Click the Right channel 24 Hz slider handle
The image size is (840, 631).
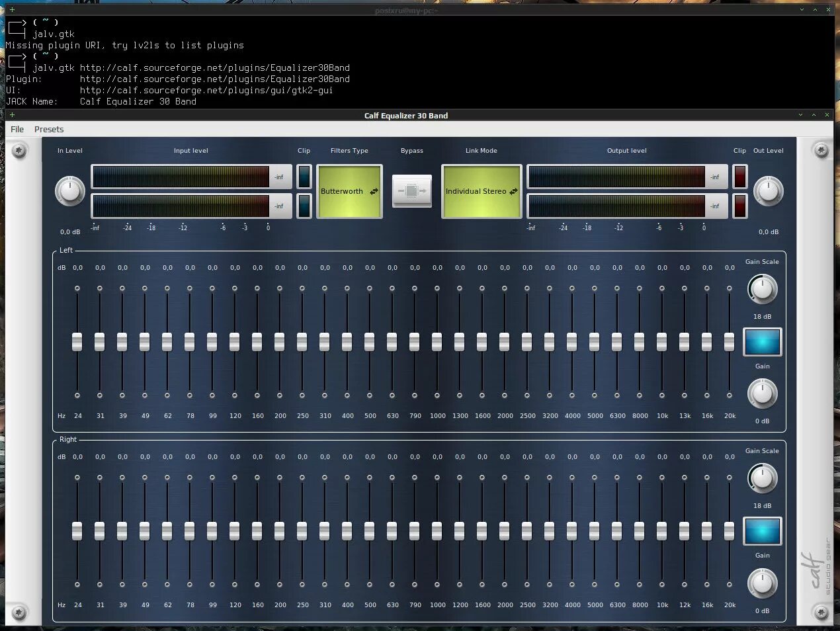(x=77, y=531)
